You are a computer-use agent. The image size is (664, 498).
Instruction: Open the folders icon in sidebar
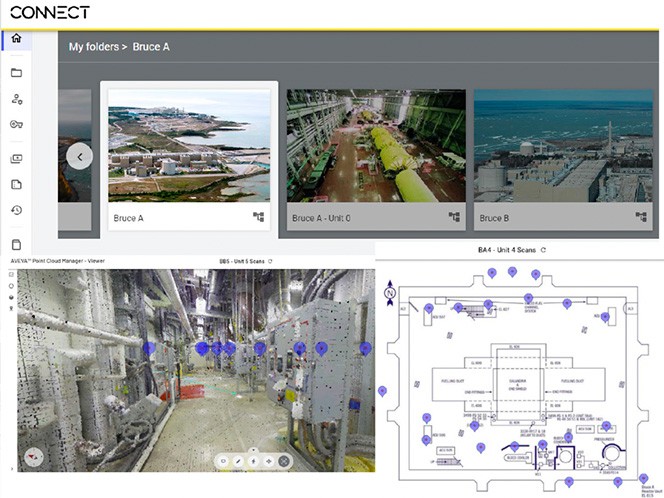(16, 73)
